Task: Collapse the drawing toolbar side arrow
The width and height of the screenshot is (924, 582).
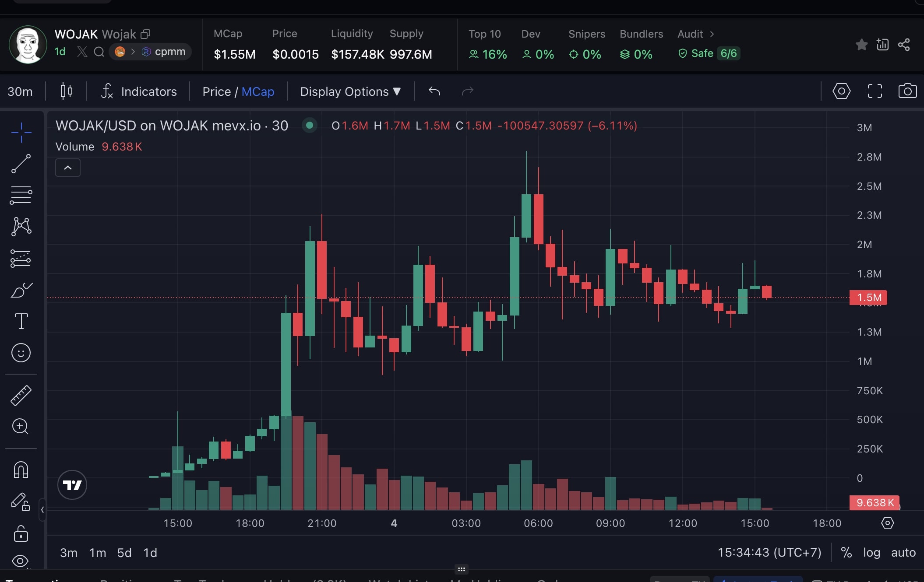Action: (x=42, y=509)
